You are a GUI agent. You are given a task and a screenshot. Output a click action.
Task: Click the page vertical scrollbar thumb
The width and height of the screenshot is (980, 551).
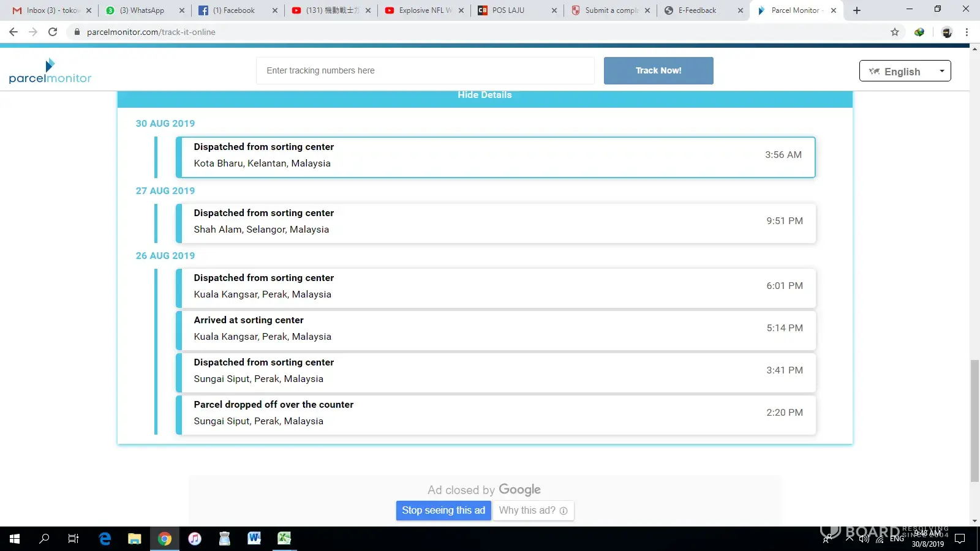point(974,421)
